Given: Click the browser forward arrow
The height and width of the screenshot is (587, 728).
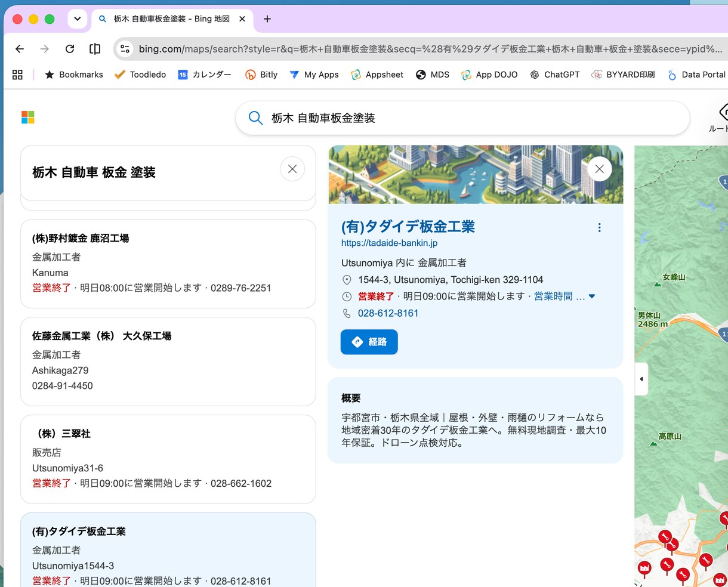Looking at the screenshot, I should 45,49.
